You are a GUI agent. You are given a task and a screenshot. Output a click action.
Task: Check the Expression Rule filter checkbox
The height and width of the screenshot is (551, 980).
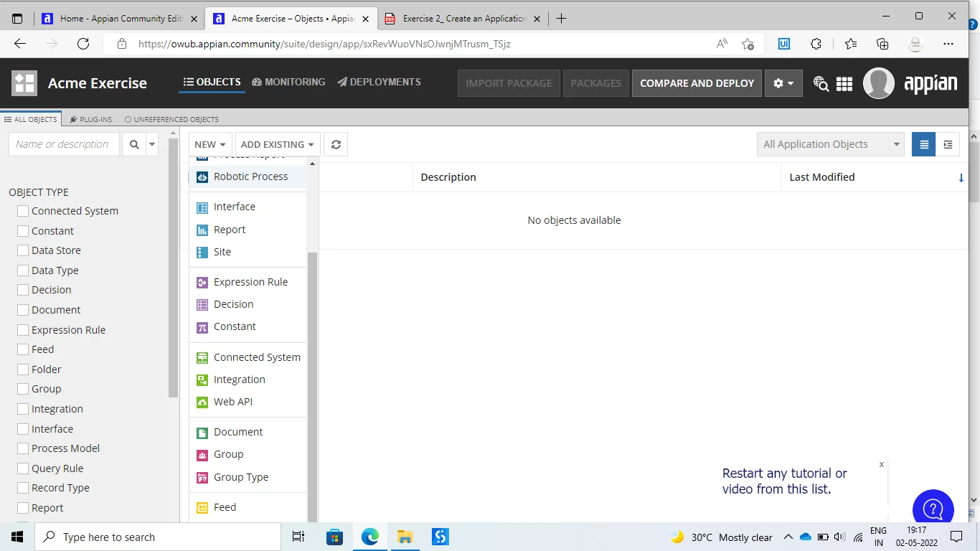coord(23,330)
